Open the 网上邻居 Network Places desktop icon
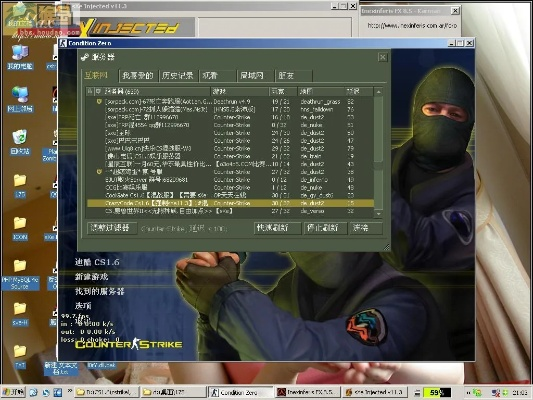The image size is (533, 400). [20, 99]
